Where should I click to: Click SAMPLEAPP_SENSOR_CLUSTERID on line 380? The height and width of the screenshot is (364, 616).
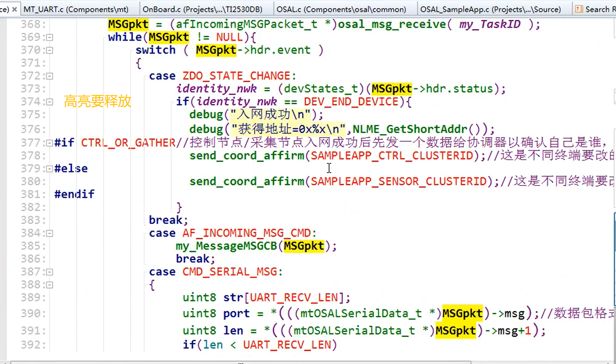point(399,181)
